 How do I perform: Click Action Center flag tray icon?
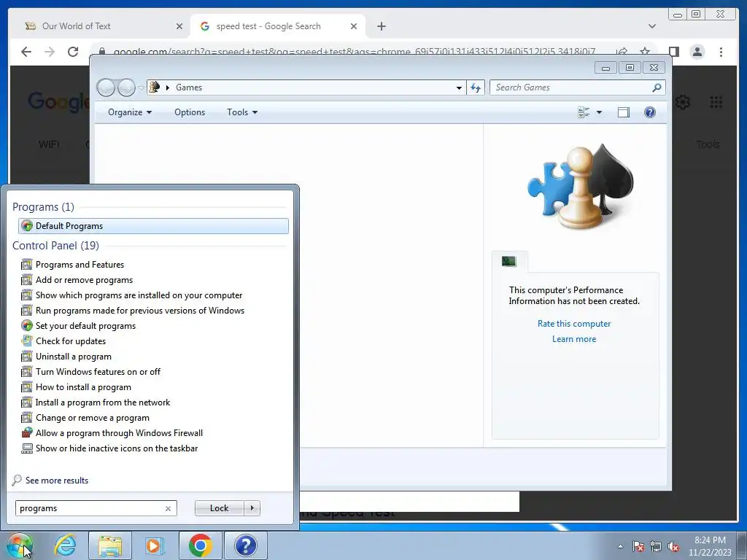(638, 546)
